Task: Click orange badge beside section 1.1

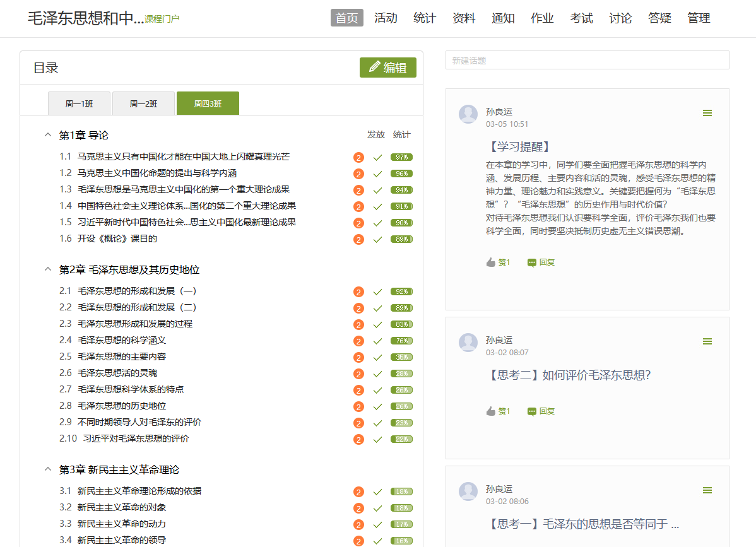Action: pos(358,158)
